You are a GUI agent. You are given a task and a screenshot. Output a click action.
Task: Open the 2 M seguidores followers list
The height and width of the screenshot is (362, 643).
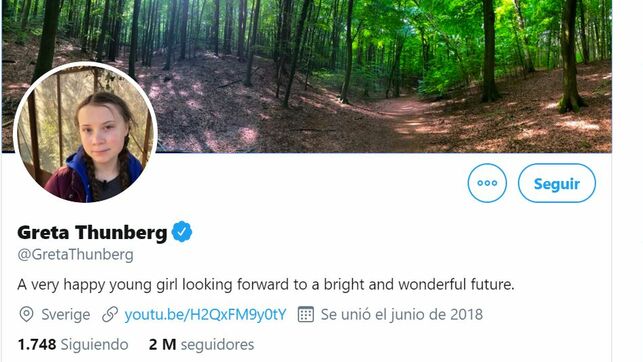201,344
